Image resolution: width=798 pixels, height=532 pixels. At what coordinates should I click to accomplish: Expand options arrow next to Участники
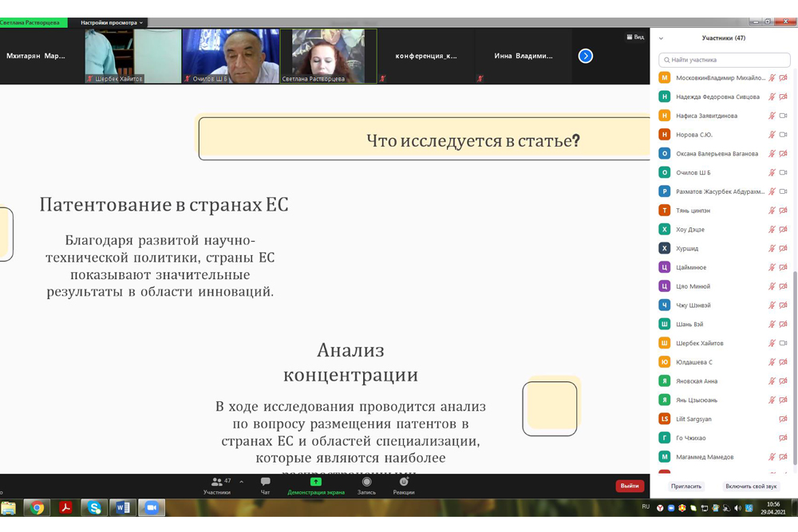tap(241, 482)
